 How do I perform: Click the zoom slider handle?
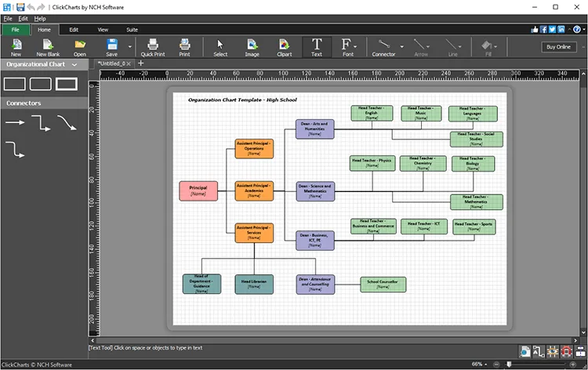[509, 364]
